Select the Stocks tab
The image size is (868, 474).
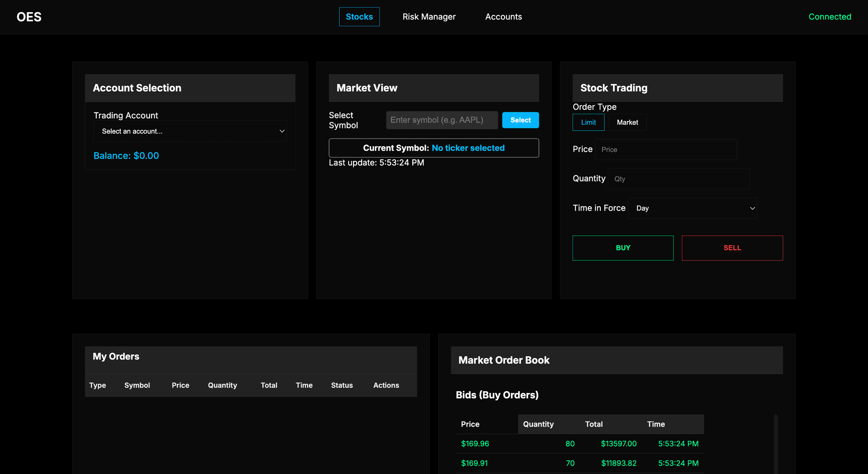(359, 17)
